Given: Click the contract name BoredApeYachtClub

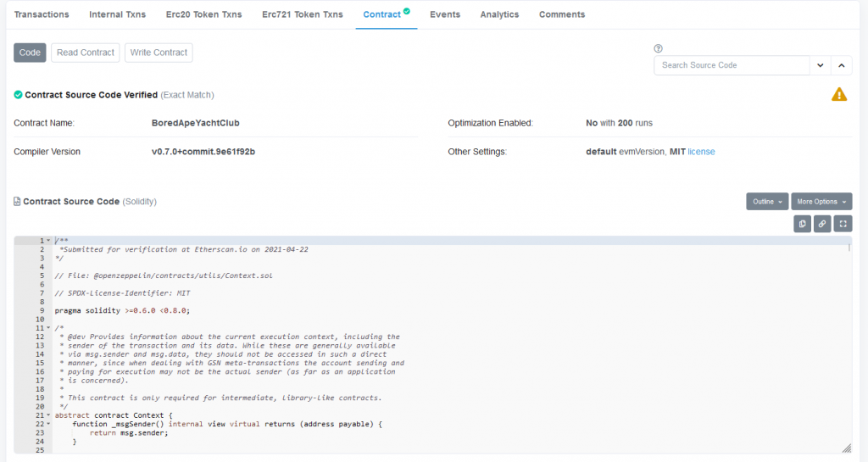Looking at the screenshot, I should [x=196, y=123].
